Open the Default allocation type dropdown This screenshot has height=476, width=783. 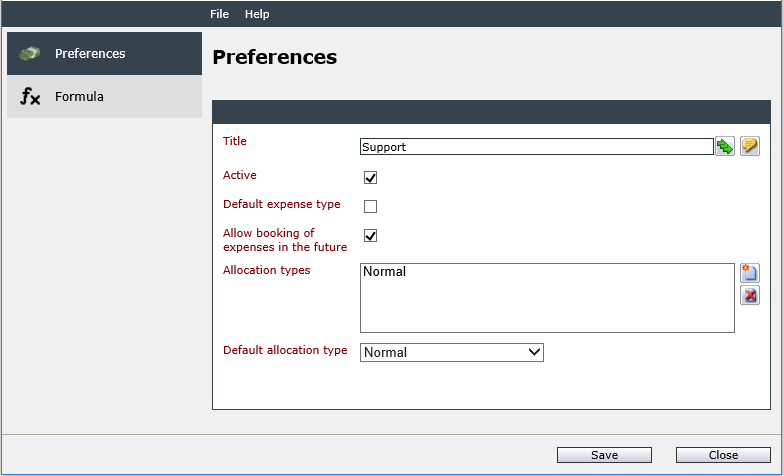(x=451, y=352)
